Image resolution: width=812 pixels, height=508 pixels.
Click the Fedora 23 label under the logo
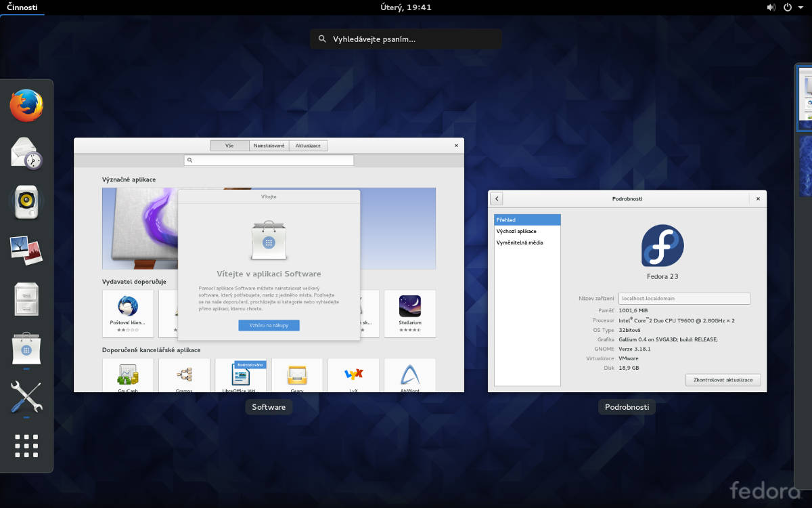pyautogui.click(x=662, y=276)
